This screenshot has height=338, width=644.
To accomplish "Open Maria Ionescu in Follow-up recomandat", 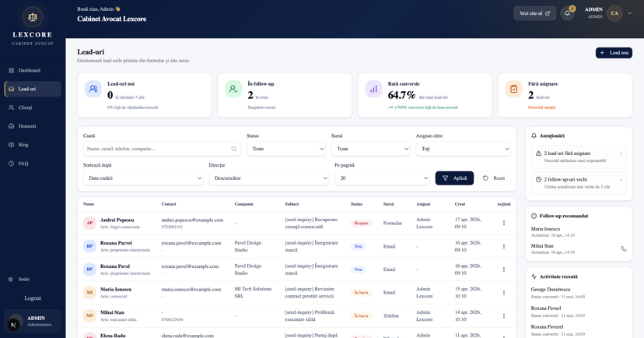I will [x=545, y=229].
